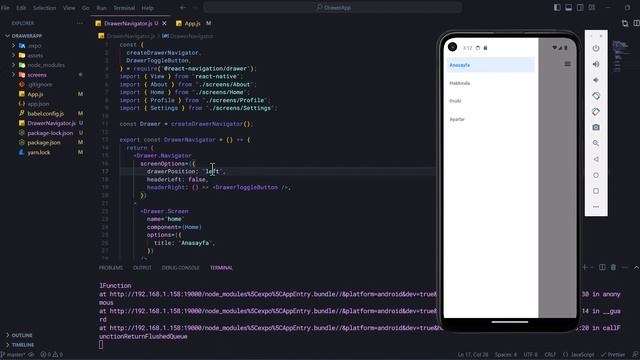
Task: Click the kill terminal trash icon
Action: [x=613, y=267]
